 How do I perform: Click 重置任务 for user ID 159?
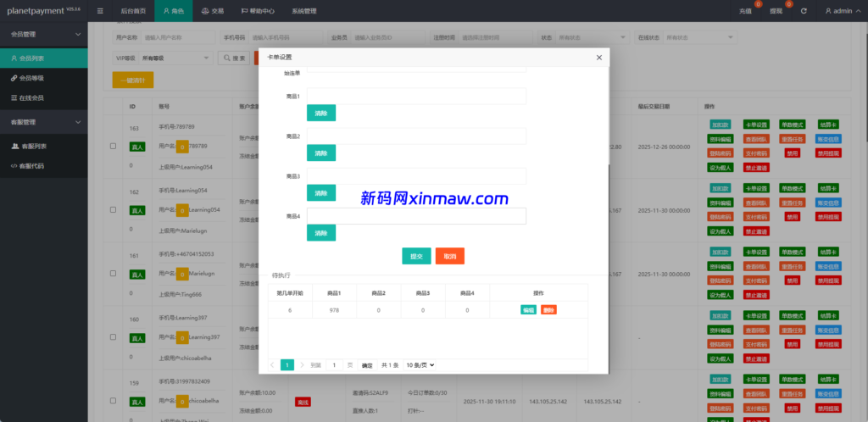[793, 394]
